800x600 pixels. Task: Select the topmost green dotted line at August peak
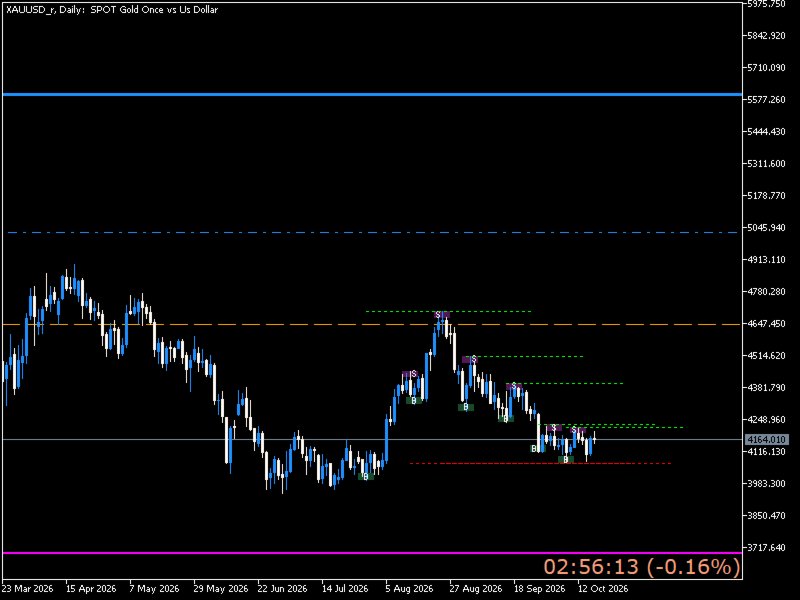pyautogui.click(x=449, y=311)
